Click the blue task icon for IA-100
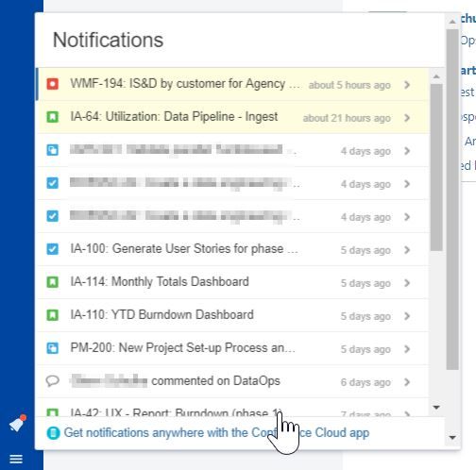This screenshot has height=470, width=476. (53, 249)
